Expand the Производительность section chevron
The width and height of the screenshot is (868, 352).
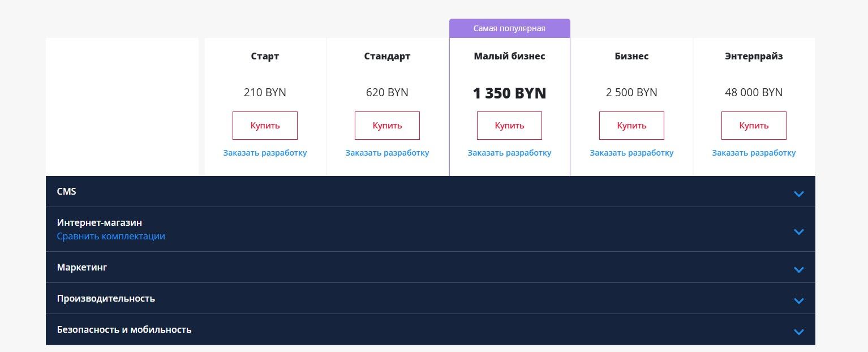tap(798, 301)
